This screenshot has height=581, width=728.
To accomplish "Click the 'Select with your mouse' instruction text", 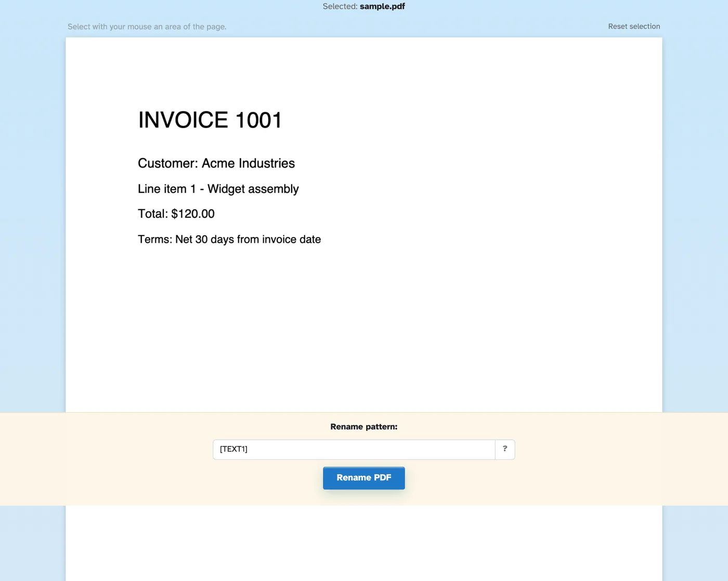I will click(147, 27).
